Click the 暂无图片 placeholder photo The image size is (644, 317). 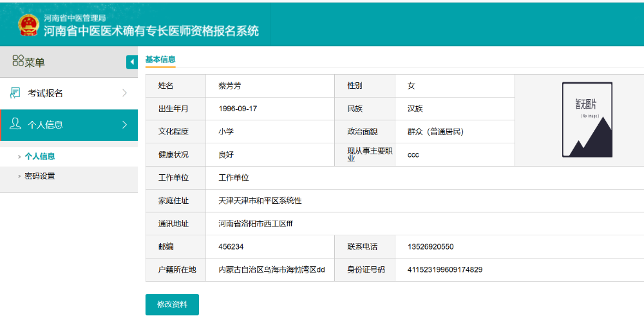(586, 120)
